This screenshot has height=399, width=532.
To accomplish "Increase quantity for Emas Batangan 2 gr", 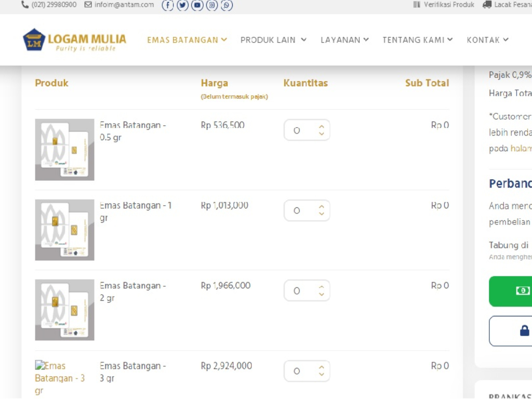I will (321, 287).
